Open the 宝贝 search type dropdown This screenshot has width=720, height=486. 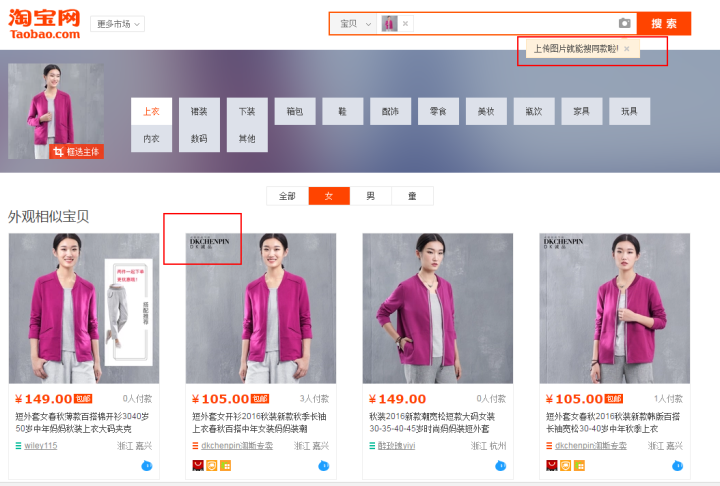354,23
